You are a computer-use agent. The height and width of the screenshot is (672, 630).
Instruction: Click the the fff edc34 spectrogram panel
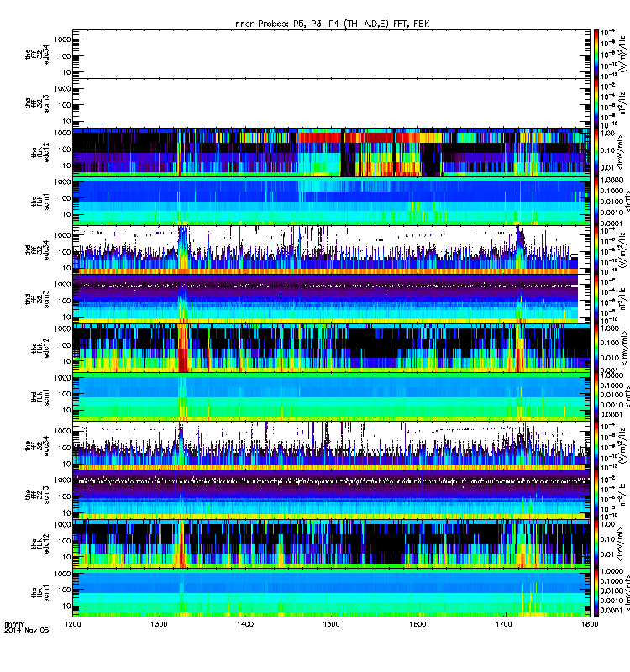coord(331,446)
